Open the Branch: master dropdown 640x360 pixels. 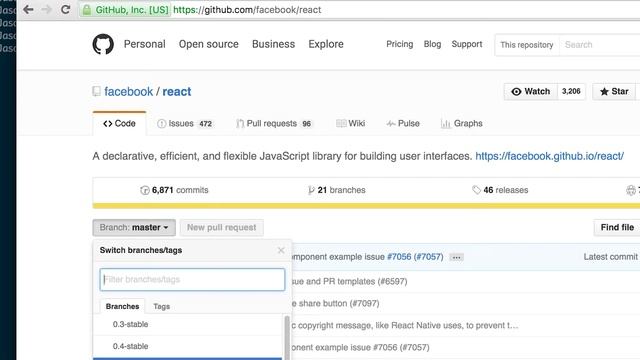pos(134,227)
